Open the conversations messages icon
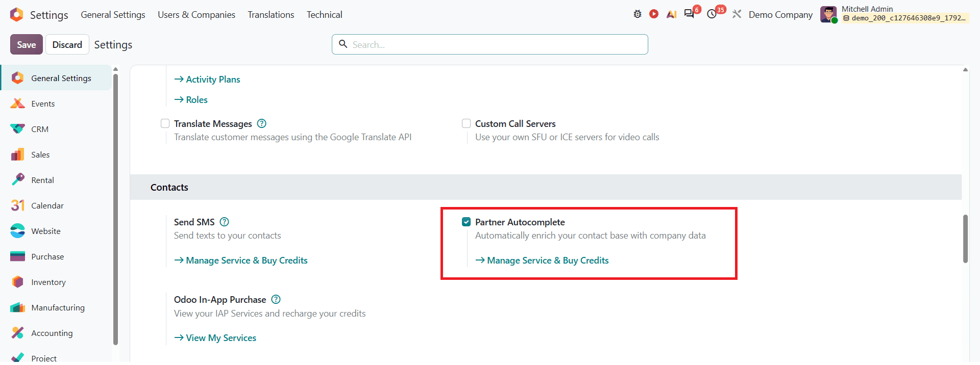The height and width of the screenshot is (365, 980). (690, 14)
